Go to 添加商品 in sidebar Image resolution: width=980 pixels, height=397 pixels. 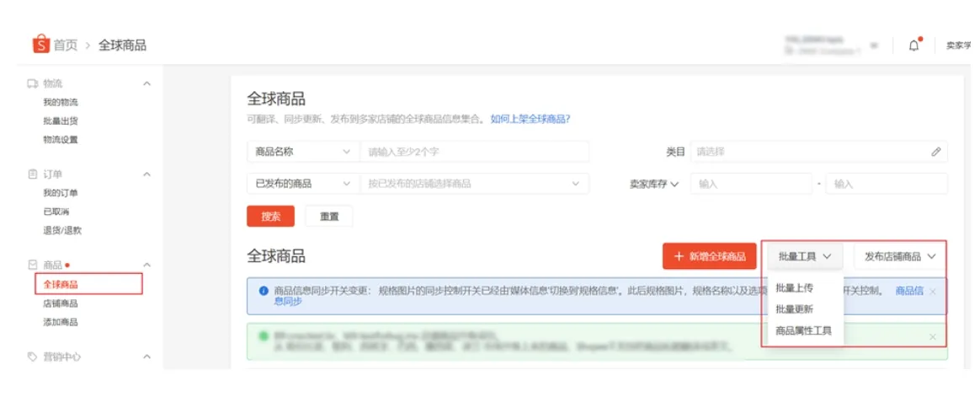tap(61, 323)
